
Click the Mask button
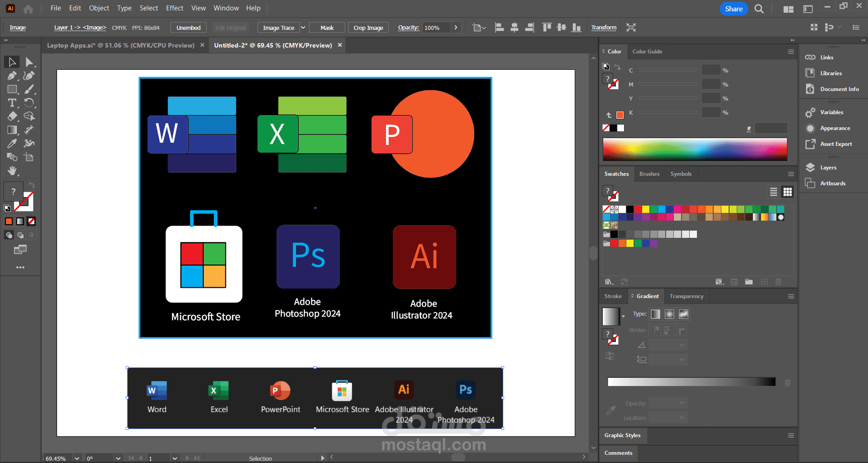[327, 28]
